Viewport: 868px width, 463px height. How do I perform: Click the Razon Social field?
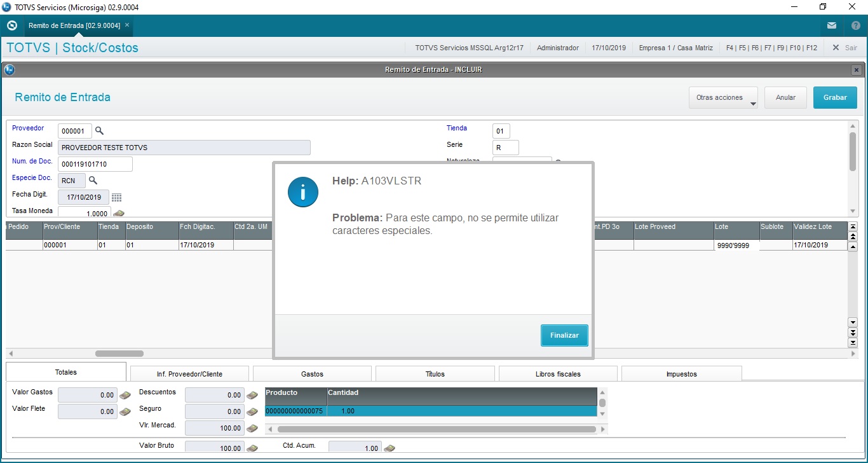click(184, 148)
